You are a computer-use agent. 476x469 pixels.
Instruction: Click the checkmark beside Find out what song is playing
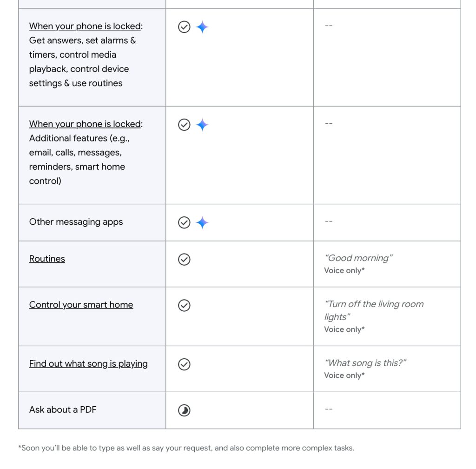[184, 364]
